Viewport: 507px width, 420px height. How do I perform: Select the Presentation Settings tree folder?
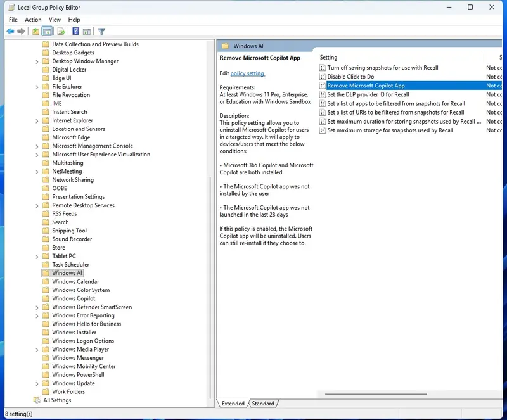point(78,196)
